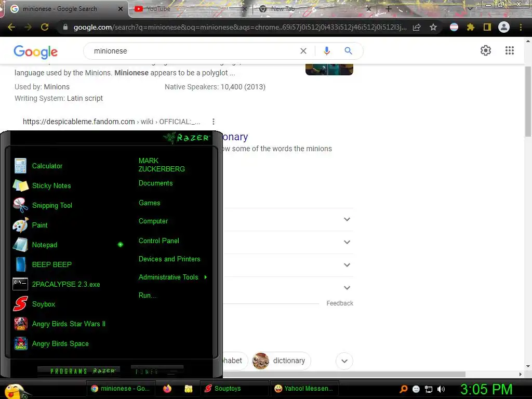Open Devices and Printers entry
532x399 pixels.
click(169, 259)
